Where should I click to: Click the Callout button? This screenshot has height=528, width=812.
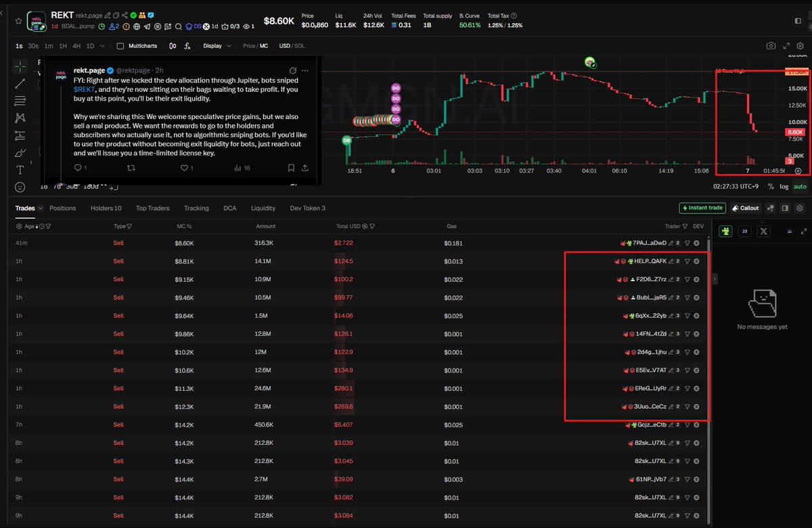[x=745, y=208]
